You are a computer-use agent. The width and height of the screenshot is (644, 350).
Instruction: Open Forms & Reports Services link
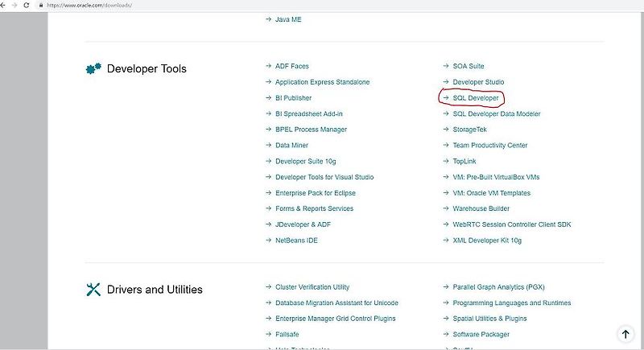pyautogui.click(x=314, y=208)
